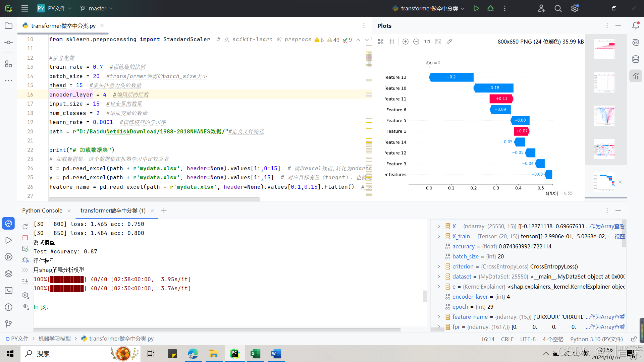The width and height of the screenshot is (644, 362).
Task: Toggle soft-wrap icon in console toolbar
Action: coord(25,281)
